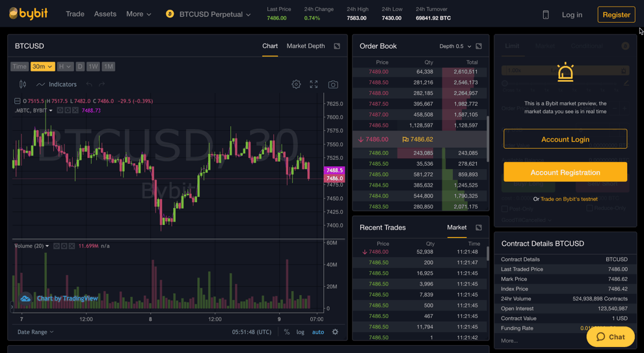The height and width of the screenshot is (353, 644).
Task: Open the 30m interval dropdown
Action: tap(42, 66)
